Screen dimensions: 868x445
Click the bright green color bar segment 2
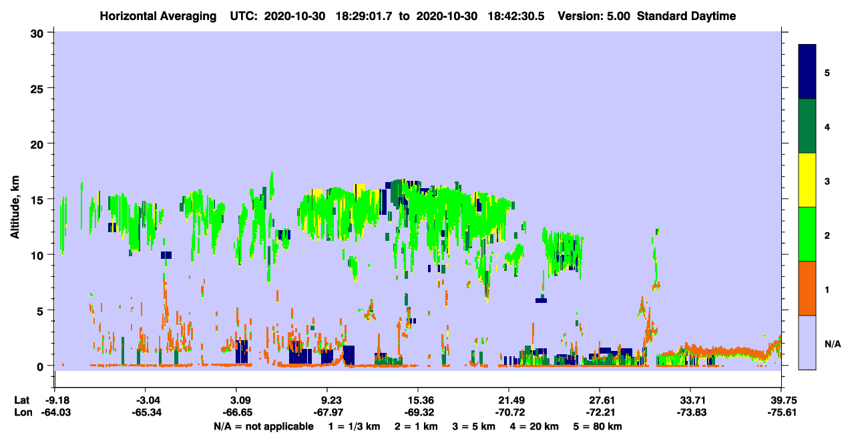[807, 234]
